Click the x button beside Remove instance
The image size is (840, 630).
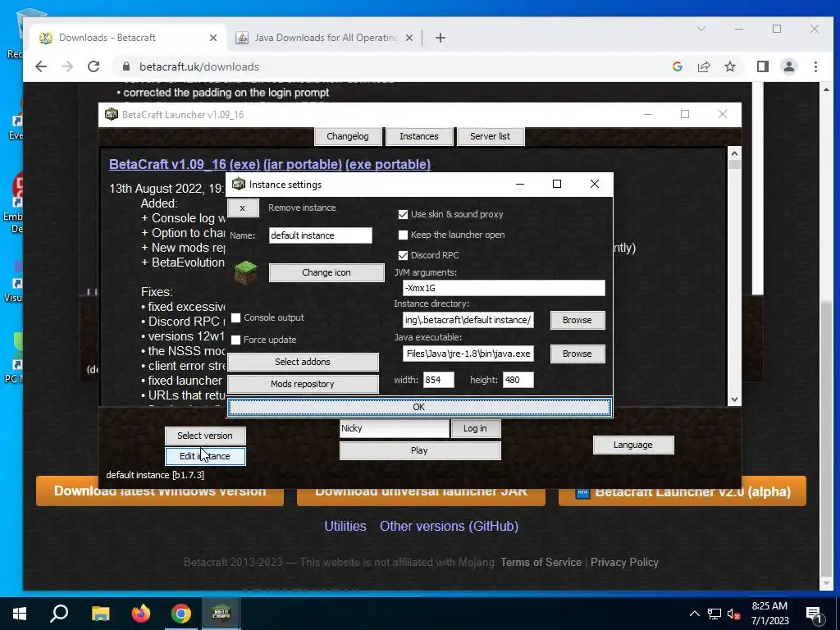243,208
